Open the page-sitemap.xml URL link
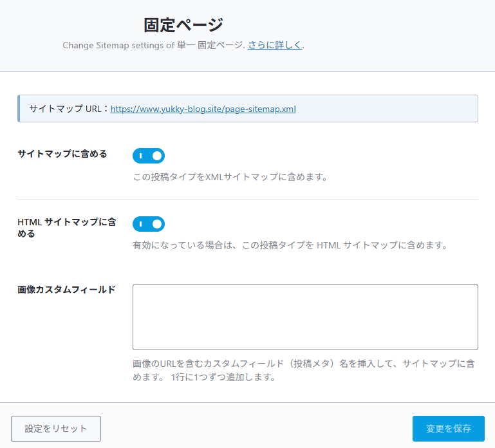The width and height of the screenshot is (495, 448). click(x=203, y=109)
